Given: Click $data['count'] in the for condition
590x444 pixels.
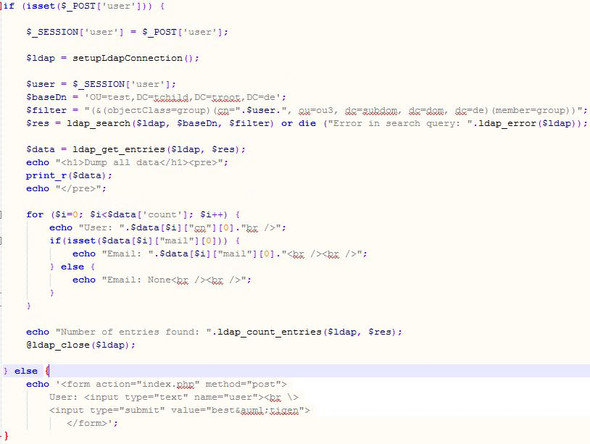Looking at the screenshot, I should pyautogui.click(x=147, y=215).
